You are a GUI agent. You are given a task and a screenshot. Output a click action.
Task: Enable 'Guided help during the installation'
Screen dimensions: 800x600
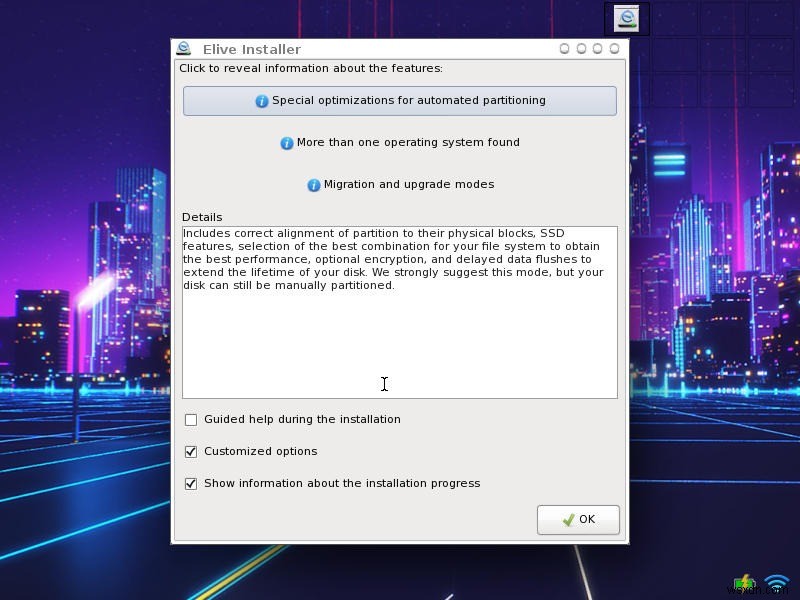pos(191,420)
